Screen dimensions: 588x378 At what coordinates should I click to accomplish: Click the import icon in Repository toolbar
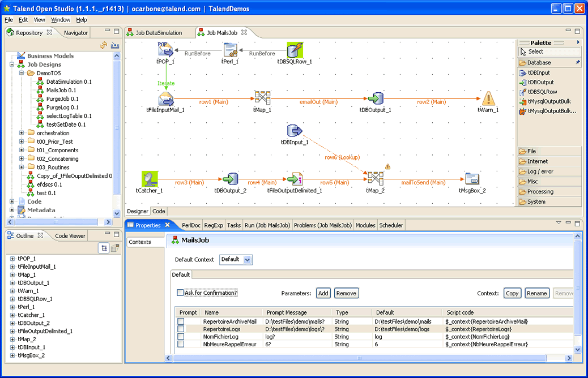point(115,46)
